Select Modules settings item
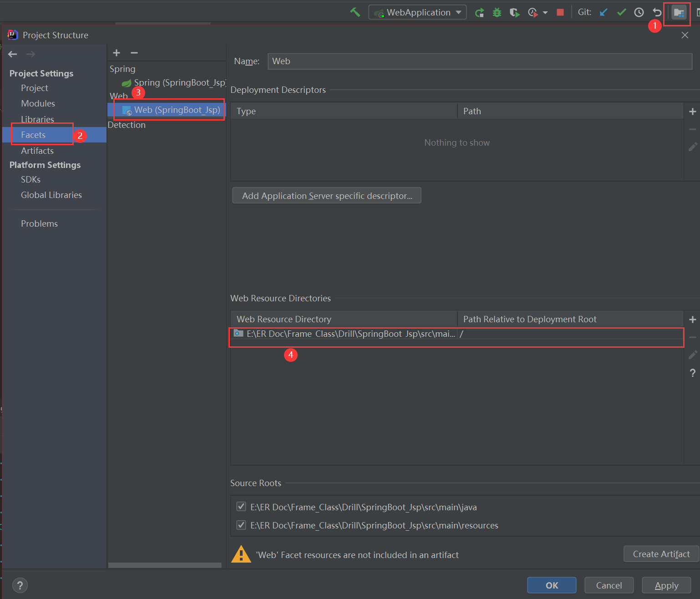700x599 pixels. [38, 103]
